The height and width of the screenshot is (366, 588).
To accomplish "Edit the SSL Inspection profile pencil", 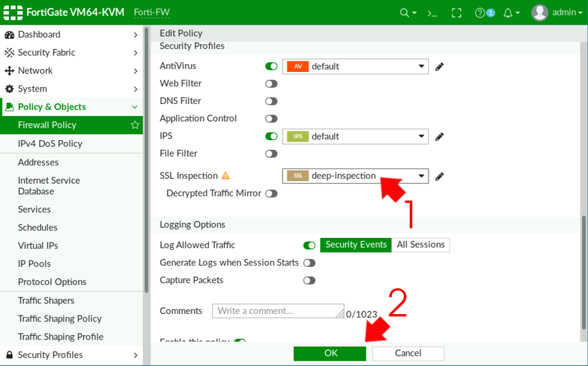I will click(439, 176).
